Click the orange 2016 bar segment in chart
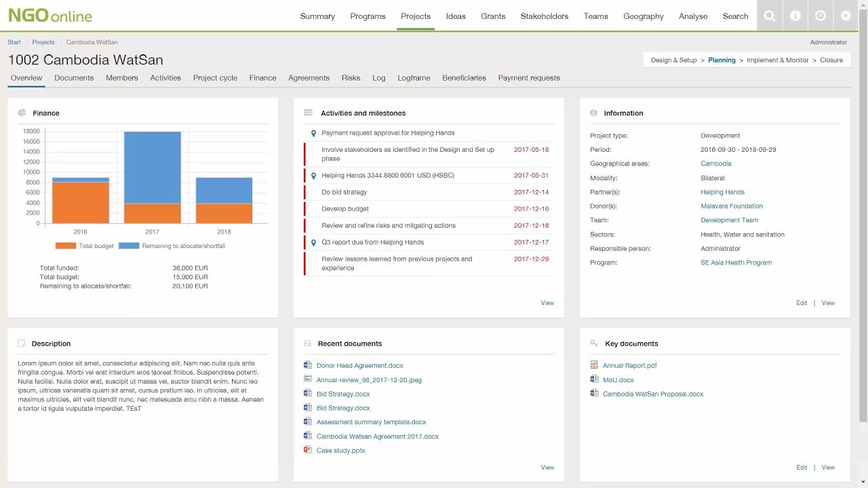 [81, 203]
